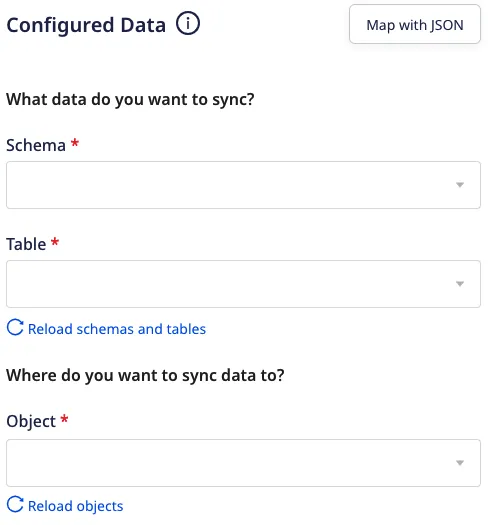Click the circular reload icon for schemas
Viewport: 488px width, 525px height.
coord(15,327)
